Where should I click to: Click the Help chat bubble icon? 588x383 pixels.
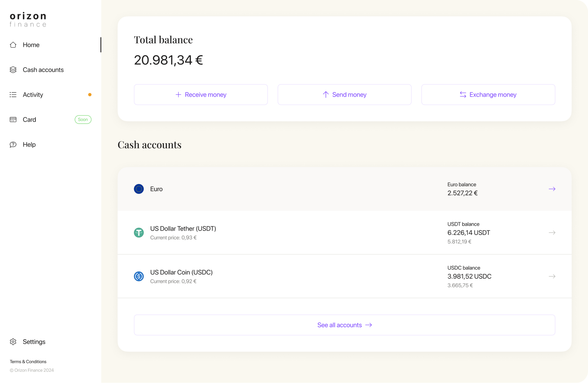pyautogui.click(x=13, y=145)
